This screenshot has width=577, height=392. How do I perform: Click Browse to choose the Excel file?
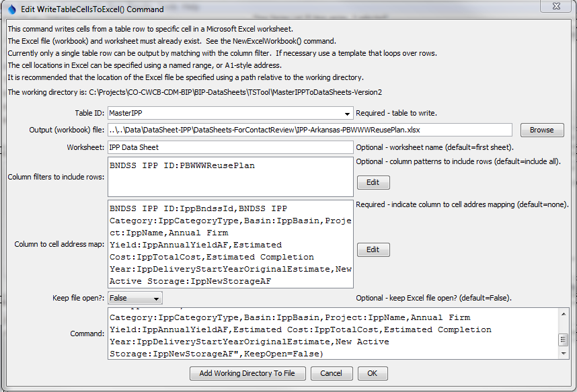pyautogui.click(x=541, y=130)
